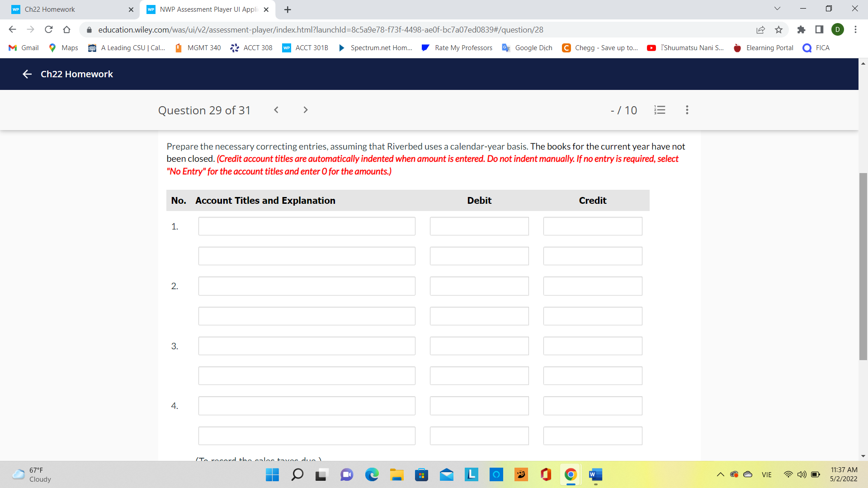Expand hidden icons in the system tray
The height and width of the screenshot is (488, 868).
pyautogui.click(x=721, y=474)
